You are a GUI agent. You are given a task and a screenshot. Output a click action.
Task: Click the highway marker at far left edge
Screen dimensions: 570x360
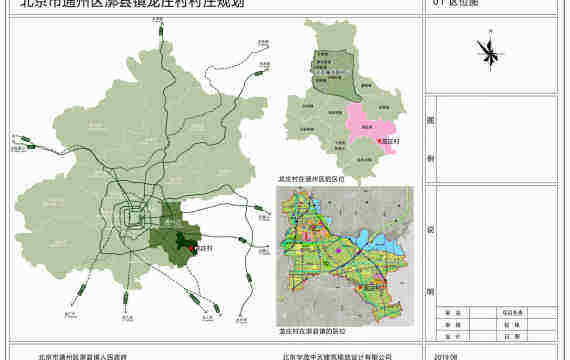25,139
